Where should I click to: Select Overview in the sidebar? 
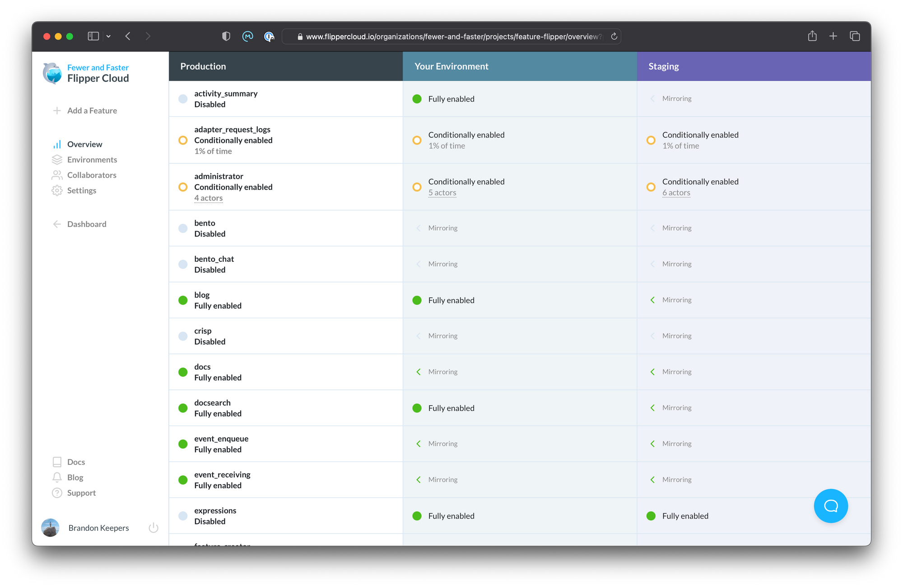point(84,144)
